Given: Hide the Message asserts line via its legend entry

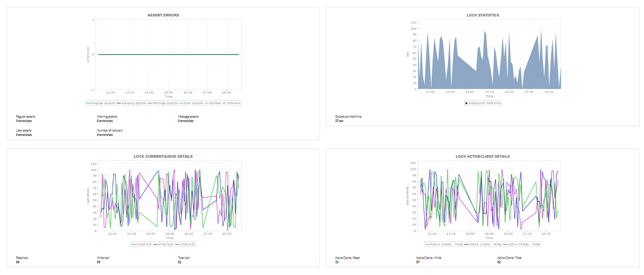Looking at the screenshot, I should pos(164,103).
